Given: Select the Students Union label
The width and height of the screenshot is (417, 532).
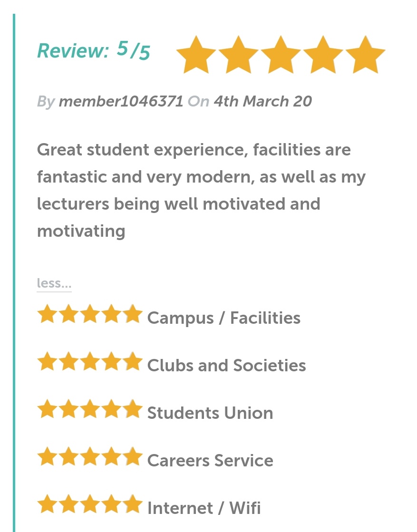Looking at the screenshot, I should [210, 413].
